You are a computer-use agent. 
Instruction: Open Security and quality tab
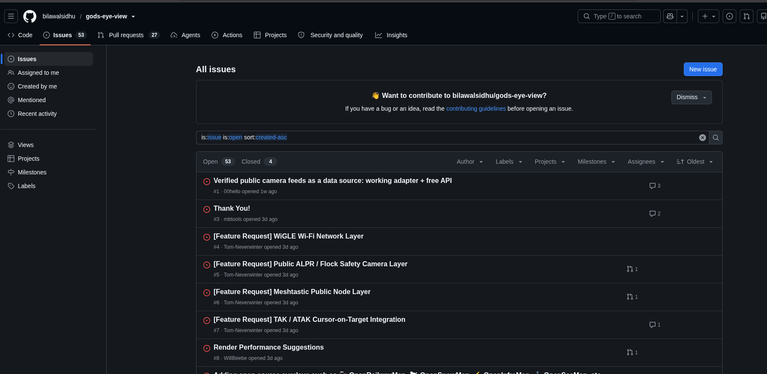click(x=331, y=35)
